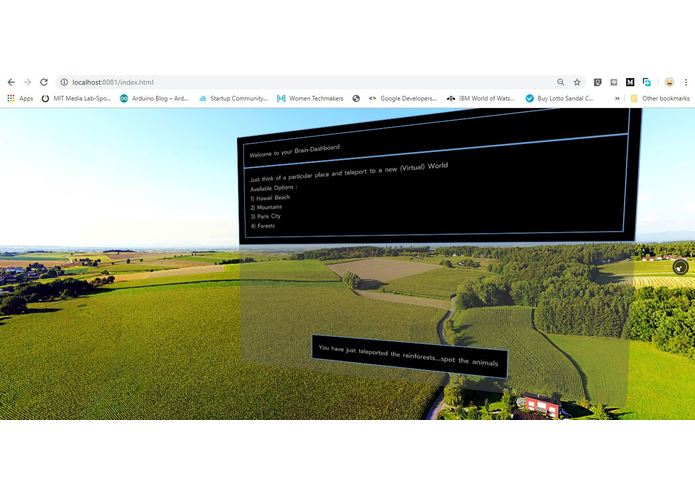This screenshot has width=695, height=494.
Task: Open IBM World of Watson bookmark
Action: tap(481, 98)
